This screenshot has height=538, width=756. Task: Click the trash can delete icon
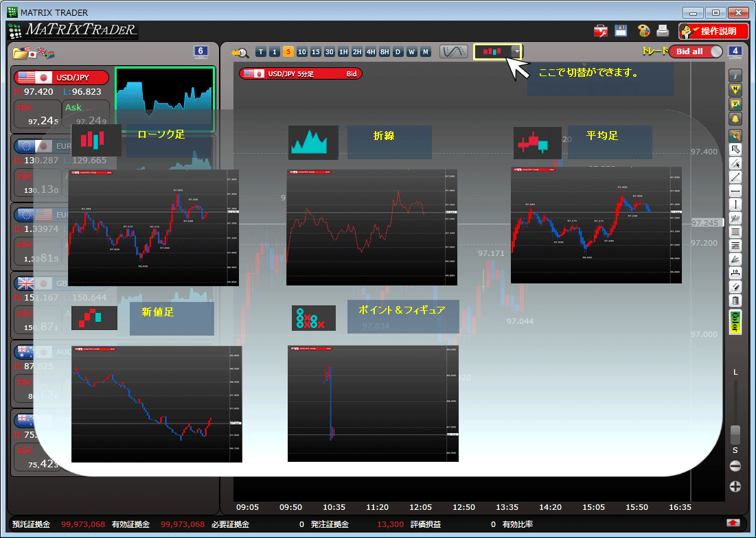pos(735,301)
